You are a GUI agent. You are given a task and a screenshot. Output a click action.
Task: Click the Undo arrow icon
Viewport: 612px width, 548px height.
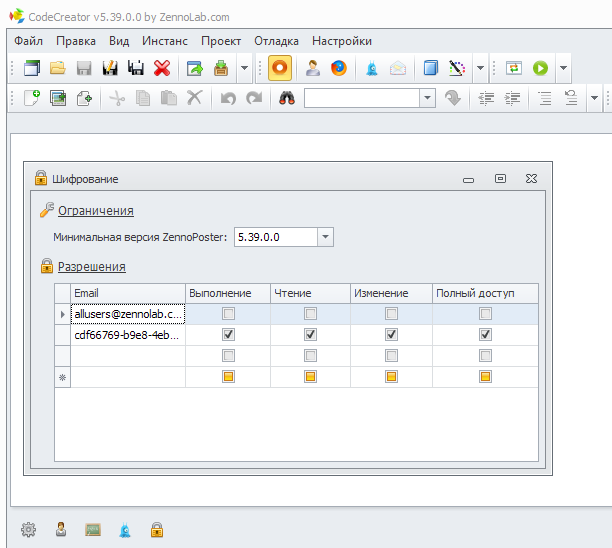pos(228,98)
